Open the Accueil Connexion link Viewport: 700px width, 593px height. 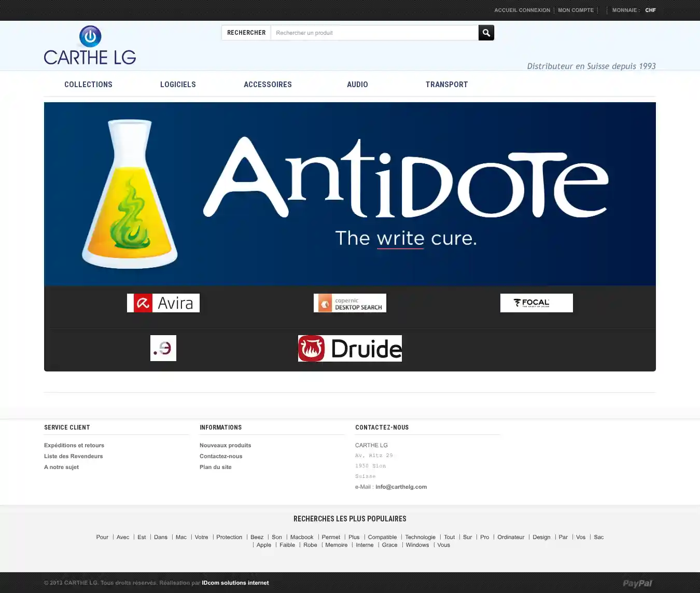click(x=522, y=10)
